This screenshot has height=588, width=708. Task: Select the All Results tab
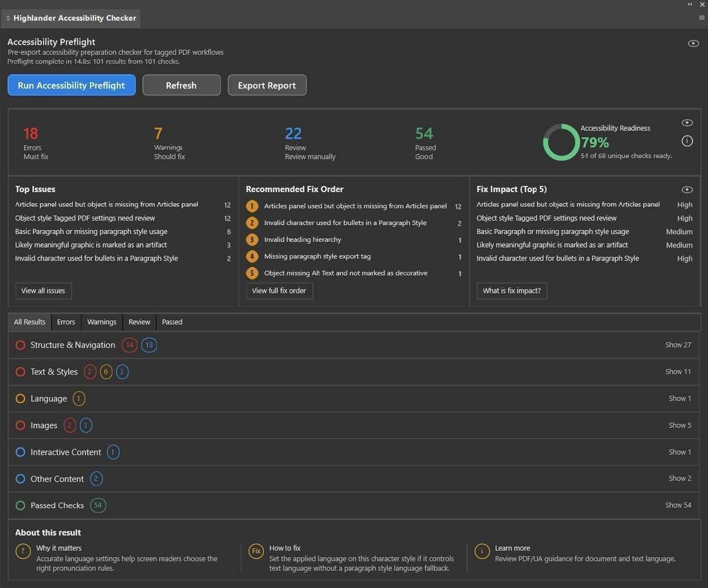(29, 322)
